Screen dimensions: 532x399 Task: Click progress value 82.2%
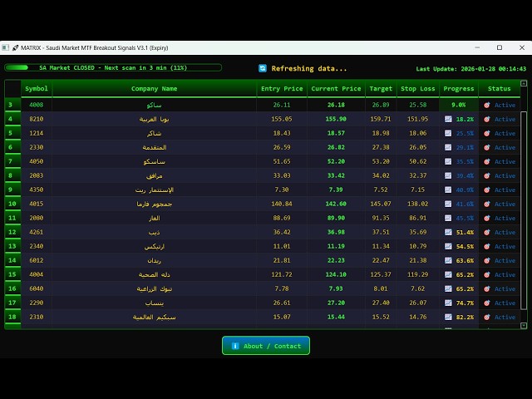click(x=465, y=318)
